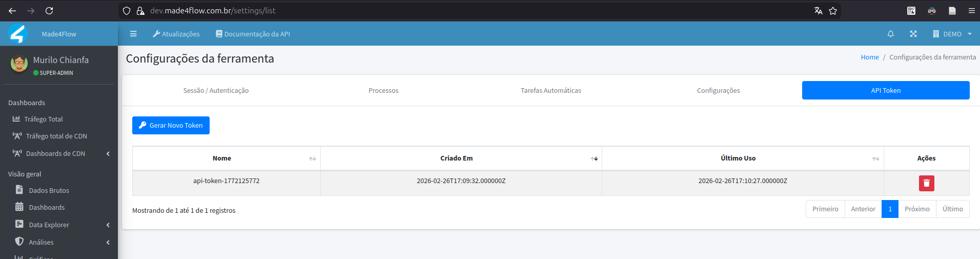The width and height of the screenshot is (980, 259).
Task: Click Dashboards de CDN antenna icon
Action: (x=17, y=153)
